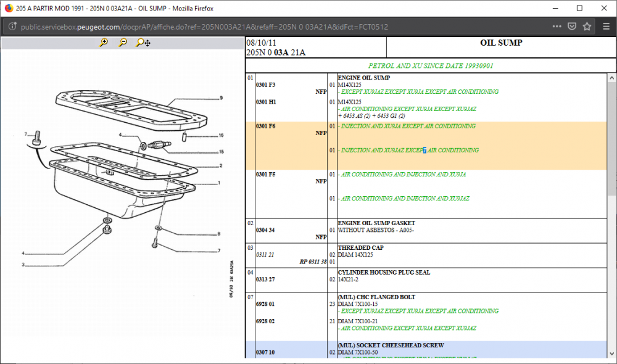This screenshot has width=617, height=364.
Task: Select part number 0301 F5
Action: 265,175
